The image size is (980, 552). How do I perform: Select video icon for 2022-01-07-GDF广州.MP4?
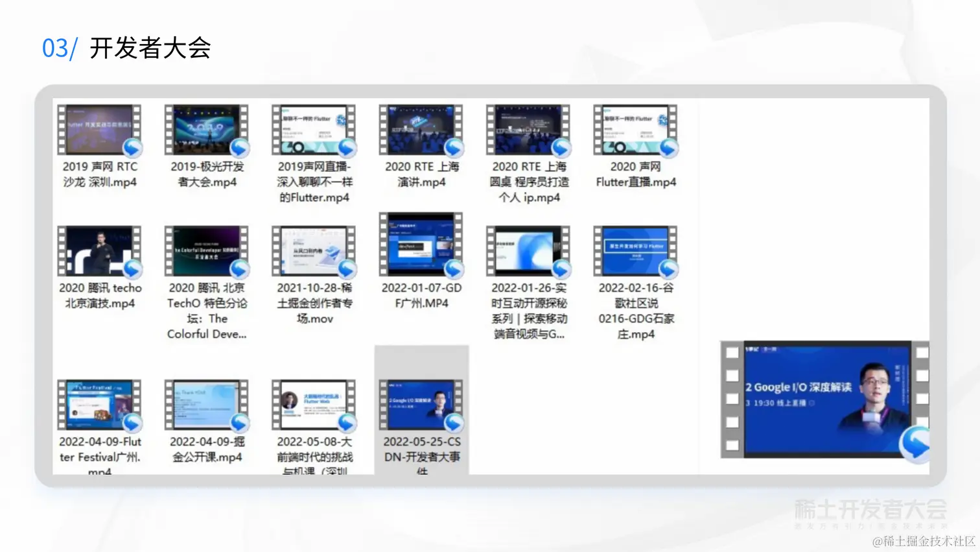click(421, 245)
